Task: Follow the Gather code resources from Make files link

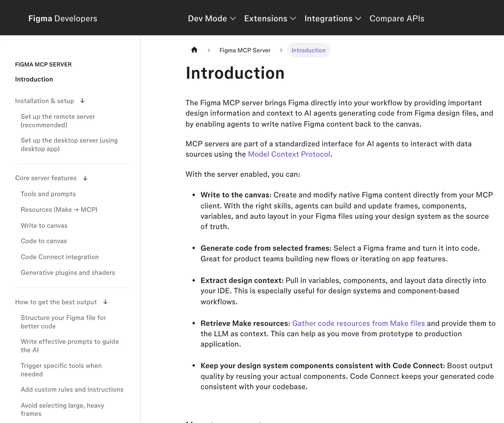Action: coord(358,323)
